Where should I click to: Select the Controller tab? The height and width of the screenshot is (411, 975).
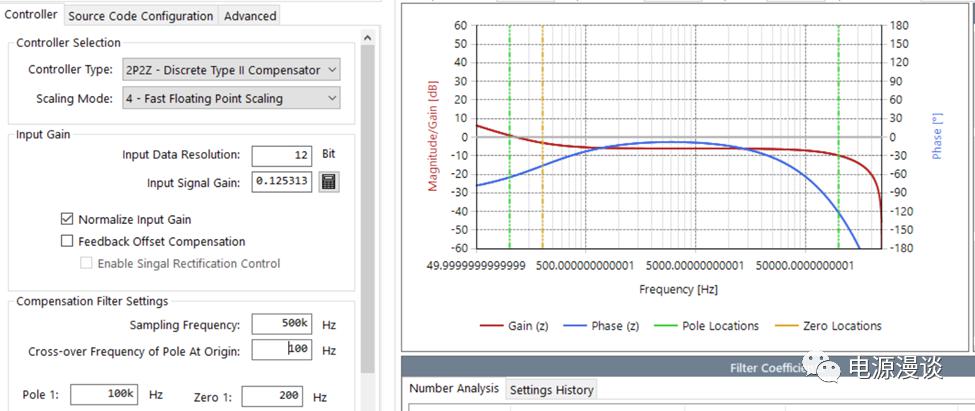31,14
